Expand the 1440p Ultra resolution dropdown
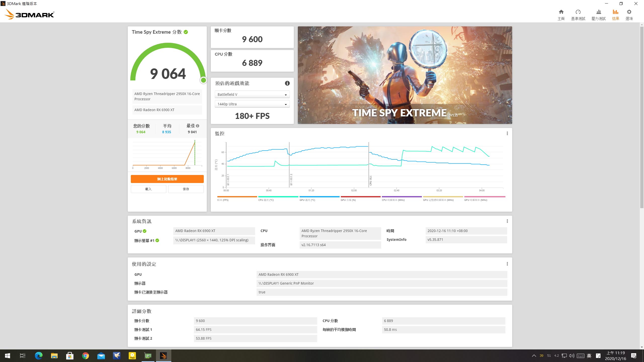Screen dimensions: 644x362 click(x=252, y=104)
